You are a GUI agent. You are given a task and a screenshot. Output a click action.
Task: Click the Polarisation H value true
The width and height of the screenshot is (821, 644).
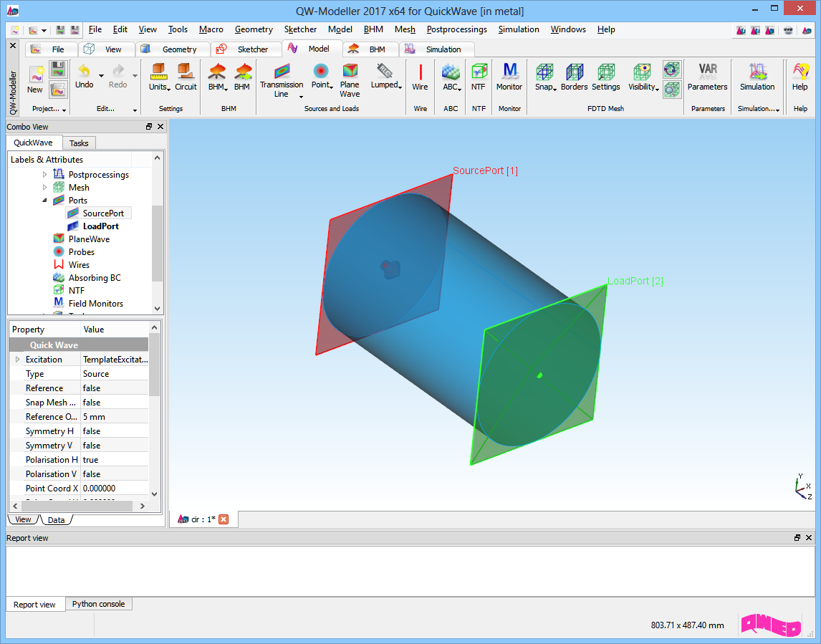pyautogui.click(x=115, y=460)
